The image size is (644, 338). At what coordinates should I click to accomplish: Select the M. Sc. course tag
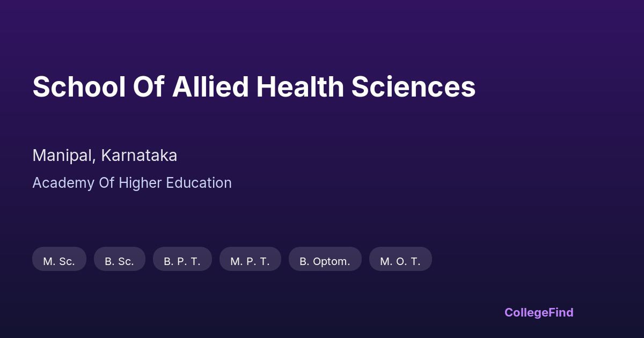pos(59,261)
